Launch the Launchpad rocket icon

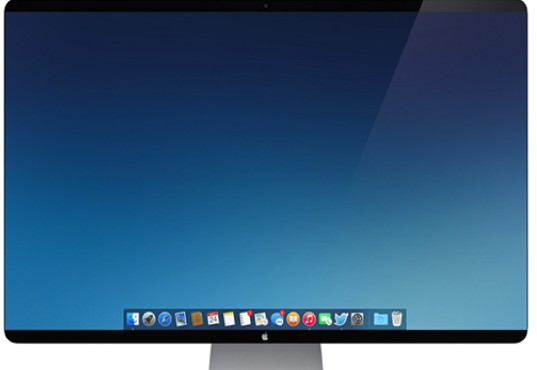coord(149,319)
